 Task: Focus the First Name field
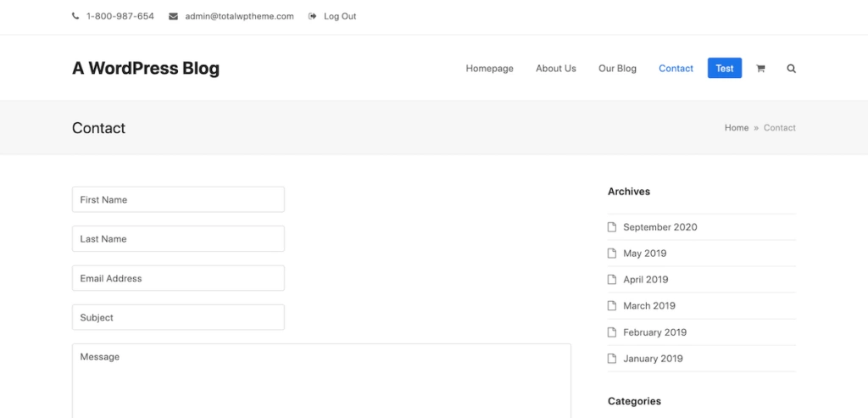[x=178, y=200]
